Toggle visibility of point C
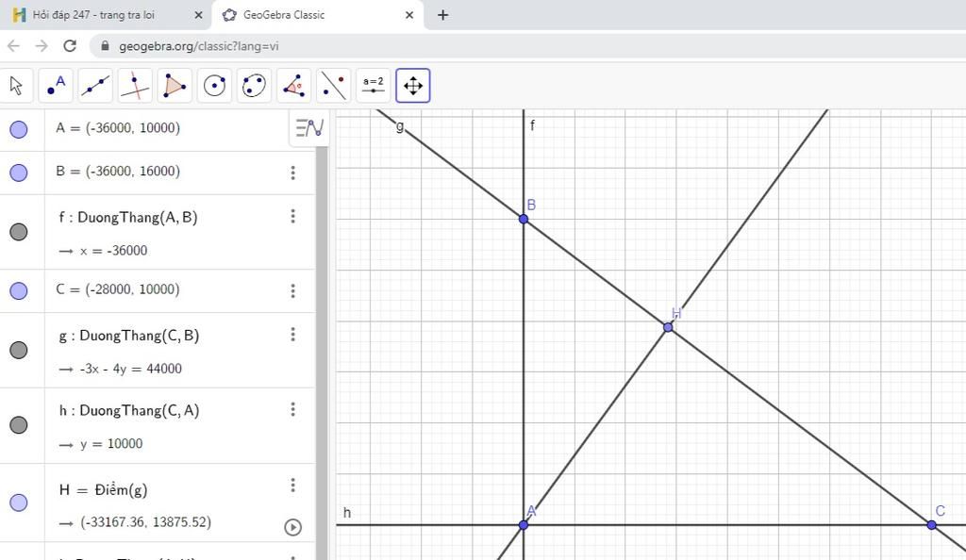This screenshot has width=966, height=560. (x=19, y=290)
